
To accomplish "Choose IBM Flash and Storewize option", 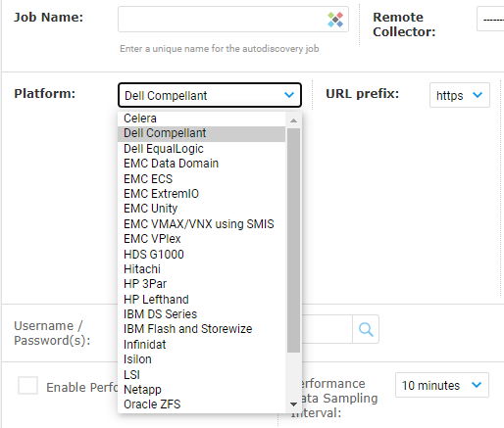I will point(202,329).
